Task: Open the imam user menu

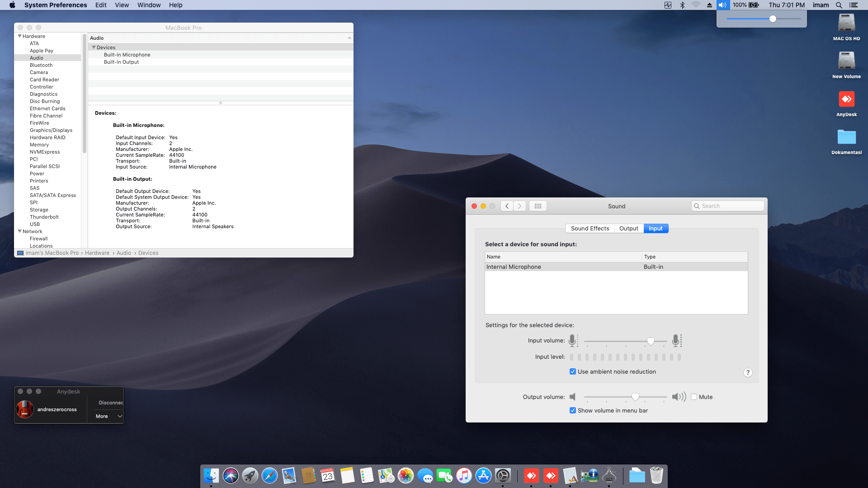Action: 821,5
